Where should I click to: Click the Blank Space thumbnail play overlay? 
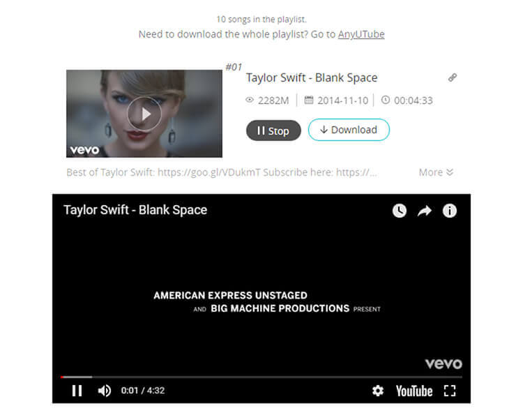point(144,114)
